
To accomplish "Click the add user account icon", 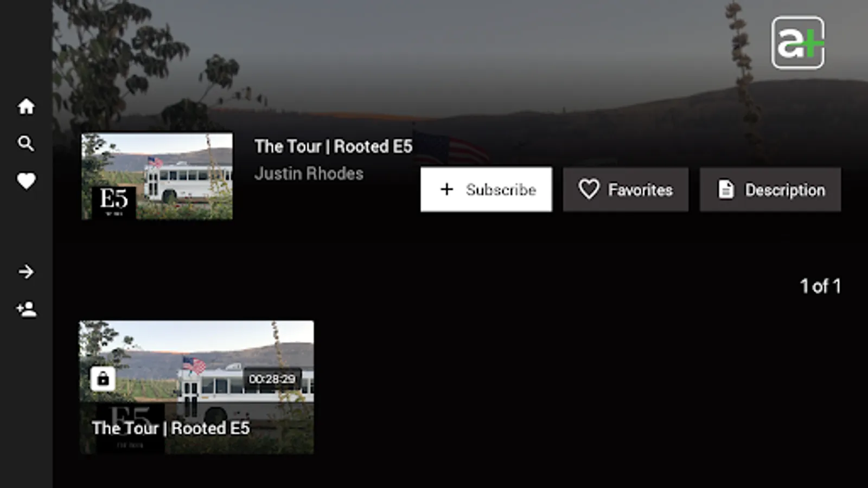I will coord(26,309).
